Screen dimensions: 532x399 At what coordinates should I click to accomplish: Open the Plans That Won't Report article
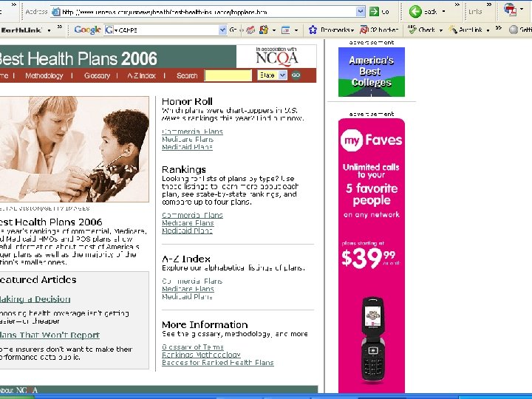point(50,335)
